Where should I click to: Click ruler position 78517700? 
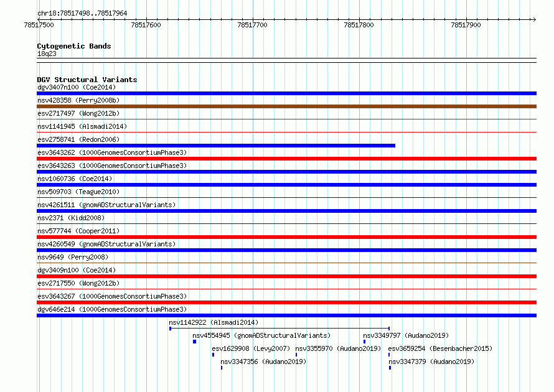[252, 25]
